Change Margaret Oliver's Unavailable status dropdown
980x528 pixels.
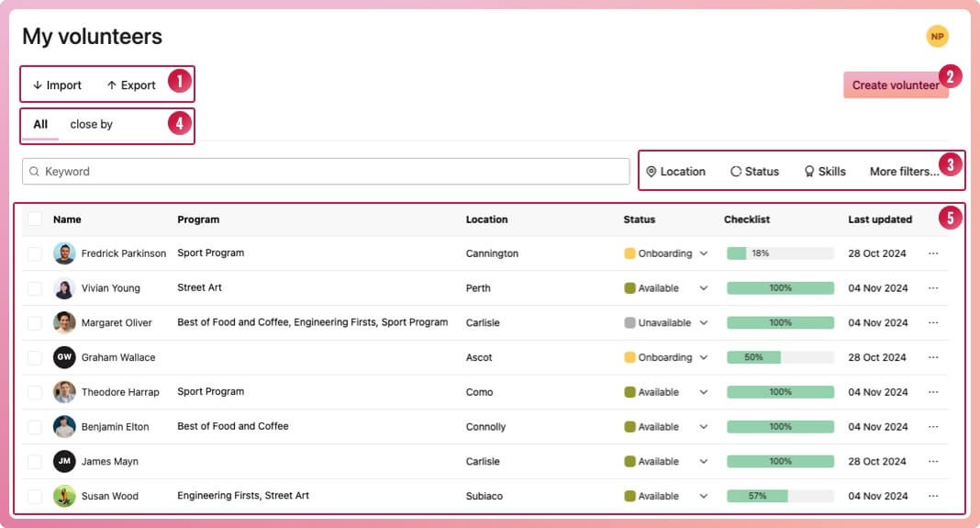click(703, 323)
